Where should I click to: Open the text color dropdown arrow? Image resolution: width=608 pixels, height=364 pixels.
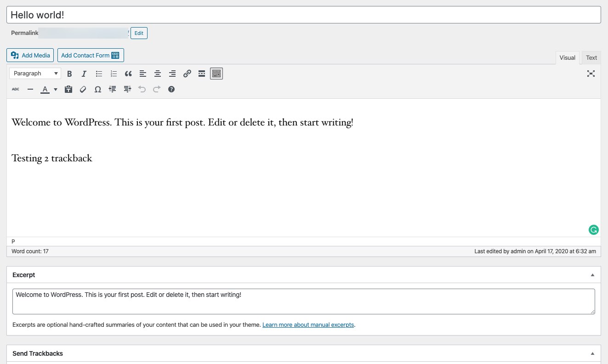56,89
